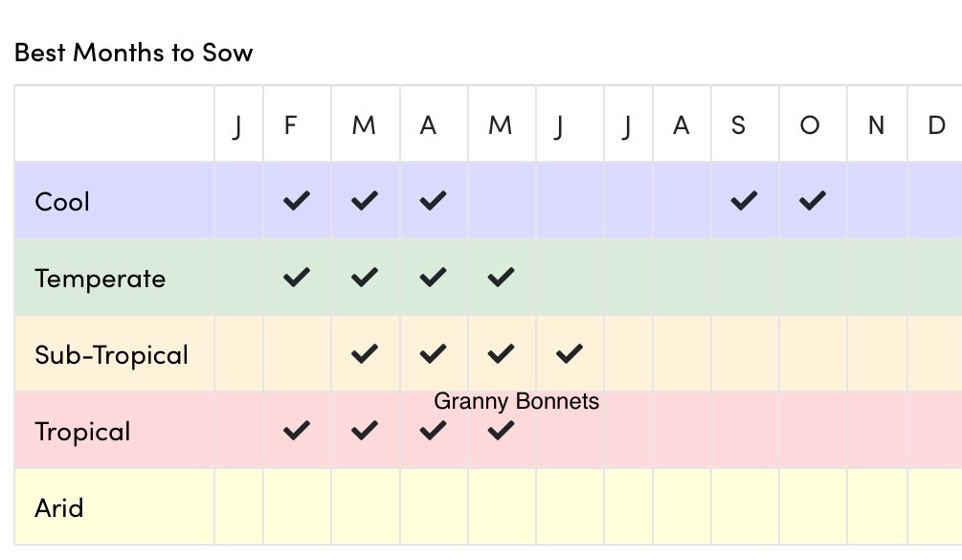
Task: Click the Tropical row March checkmark
Action: [365, 431]
